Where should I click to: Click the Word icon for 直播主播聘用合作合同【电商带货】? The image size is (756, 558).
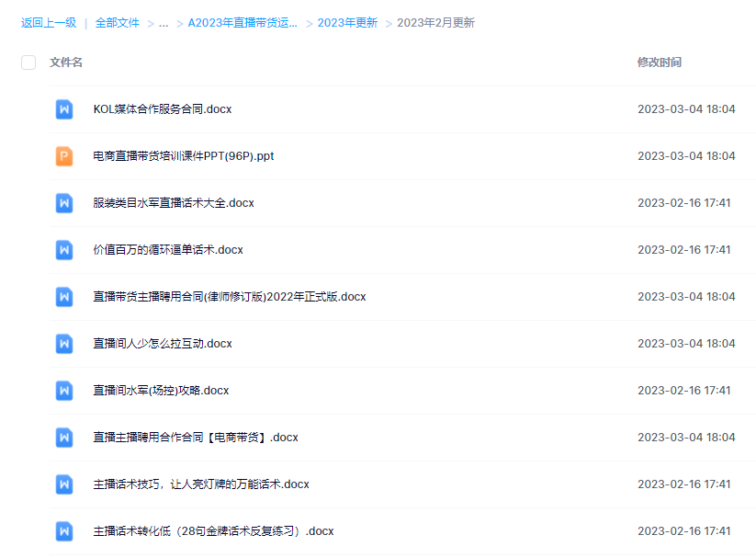click(64, 438)
